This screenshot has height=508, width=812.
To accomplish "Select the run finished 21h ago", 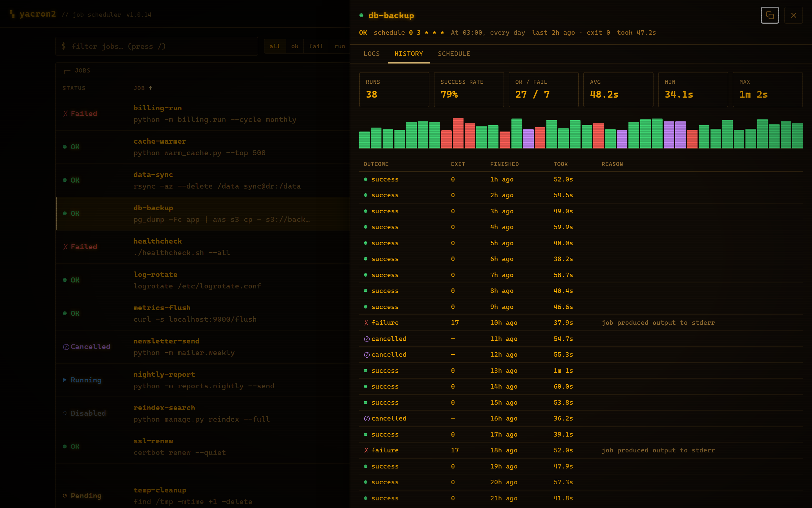I will 581,498.
